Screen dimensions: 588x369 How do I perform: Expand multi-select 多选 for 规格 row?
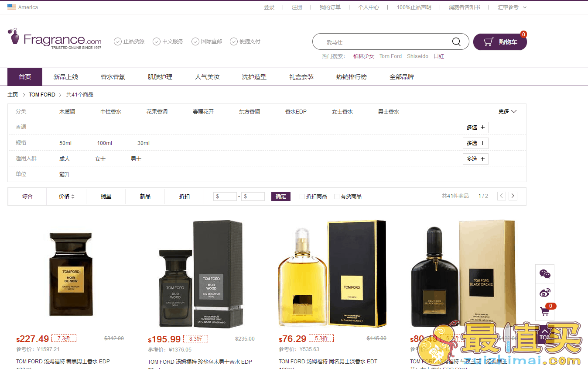[x=475, y=143]
